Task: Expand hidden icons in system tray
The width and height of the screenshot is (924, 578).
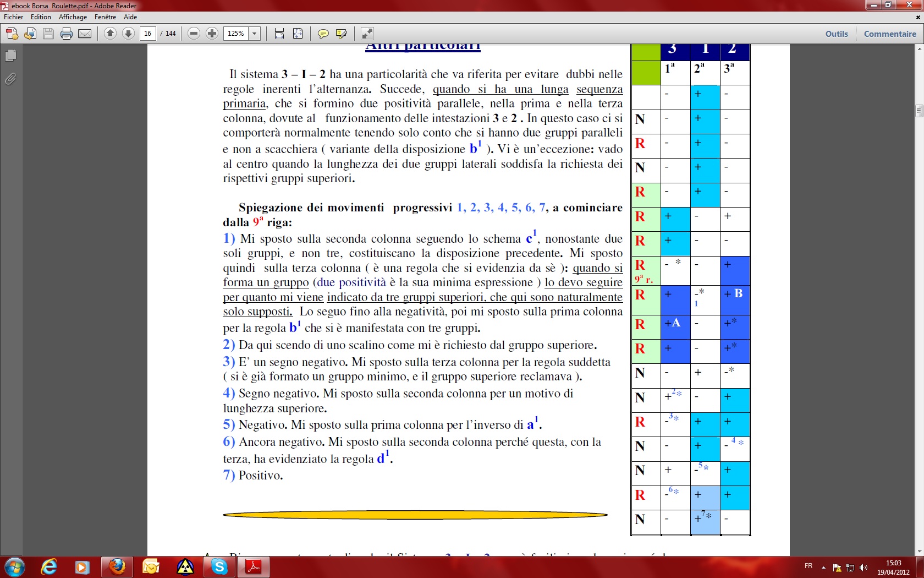Action: coord(823,567)
